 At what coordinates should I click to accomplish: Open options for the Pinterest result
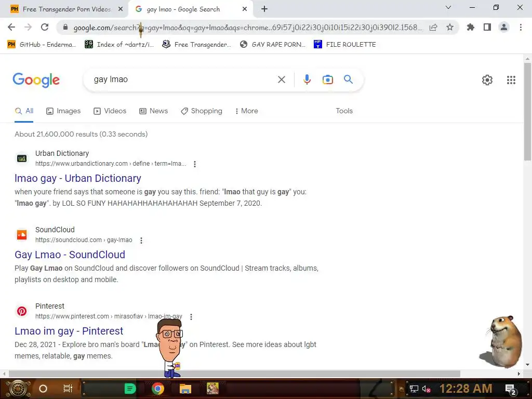(x=191, y=316)
